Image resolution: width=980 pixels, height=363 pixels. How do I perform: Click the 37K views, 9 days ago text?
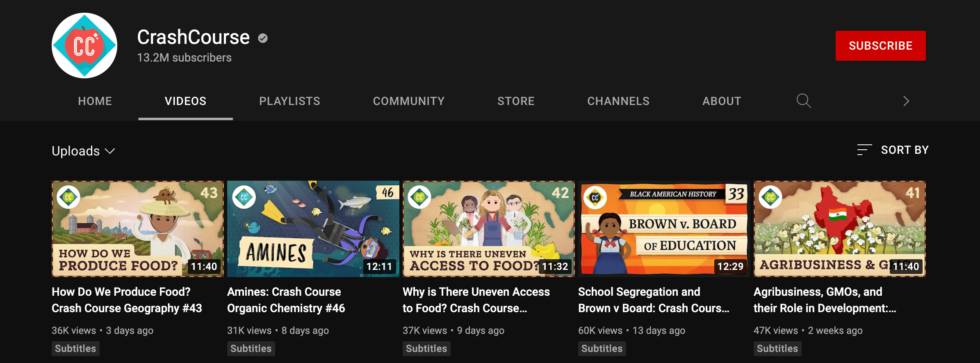click(453, 331)
